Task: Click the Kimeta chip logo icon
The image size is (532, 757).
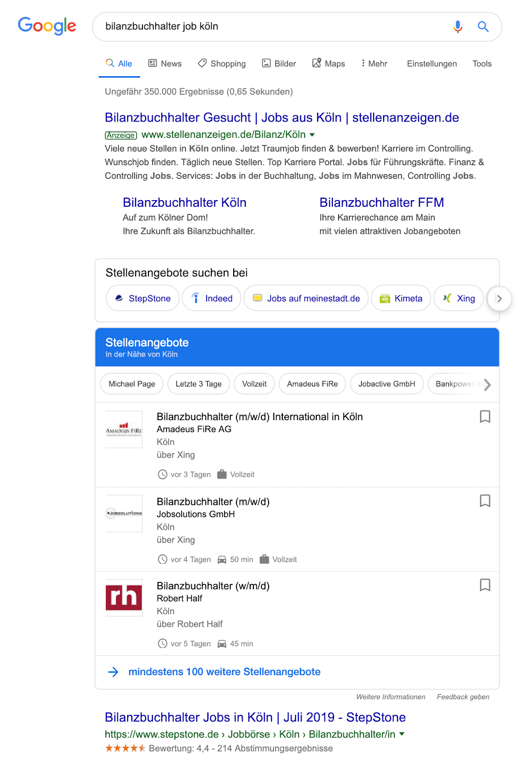Action: (385, 298)
